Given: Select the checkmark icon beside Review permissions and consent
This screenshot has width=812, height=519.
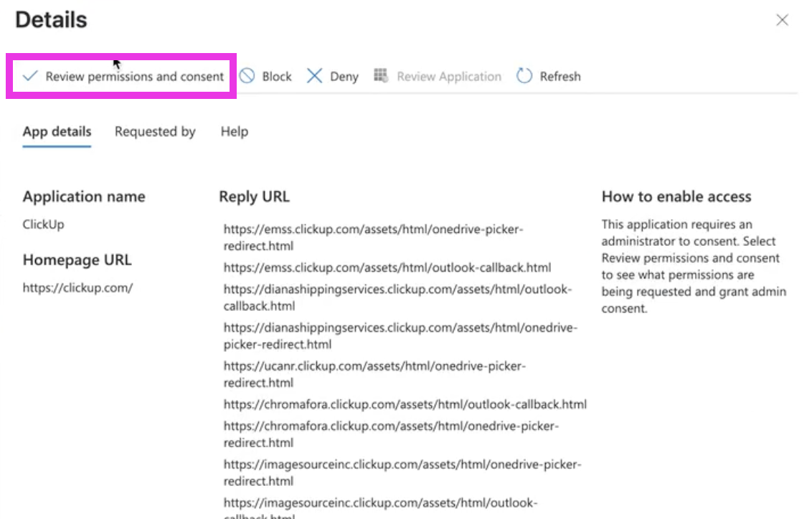Looking at the screenshot, I should click(29, 76).
